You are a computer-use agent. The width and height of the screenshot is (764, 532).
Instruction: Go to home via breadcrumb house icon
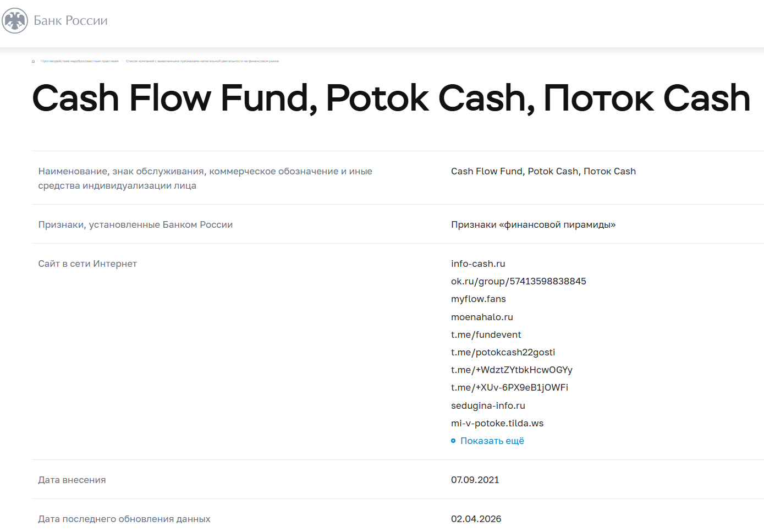(x=33, y=62)
